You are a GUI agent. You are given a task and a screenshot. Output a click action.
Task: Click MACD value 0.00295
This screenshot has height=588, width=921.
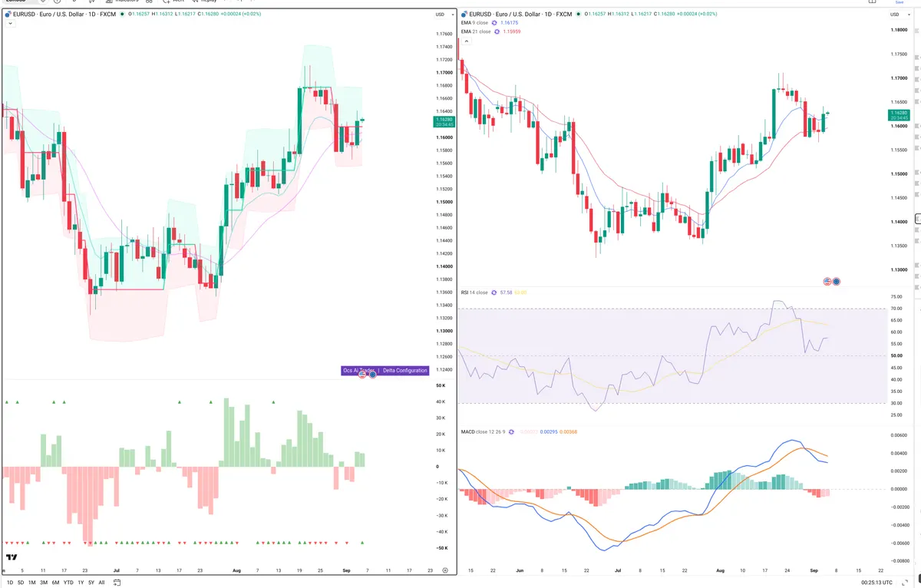click(x=549, y=432)
